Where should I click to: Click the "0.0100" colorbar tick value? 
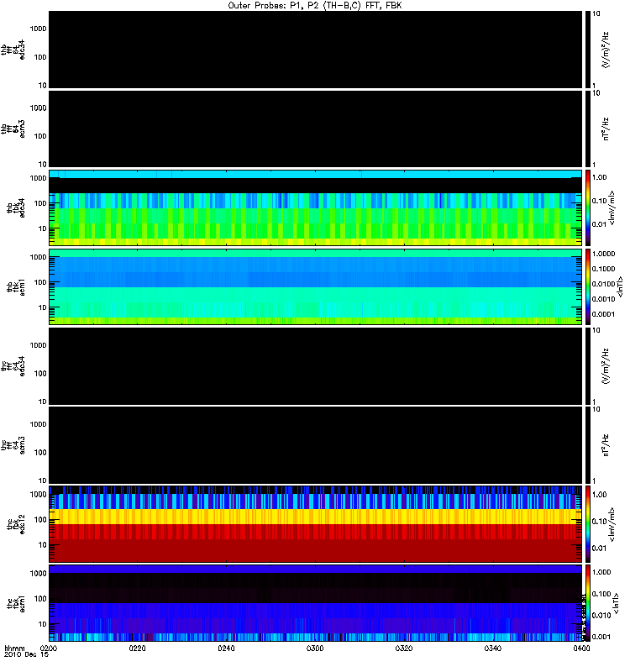(603, 284)
